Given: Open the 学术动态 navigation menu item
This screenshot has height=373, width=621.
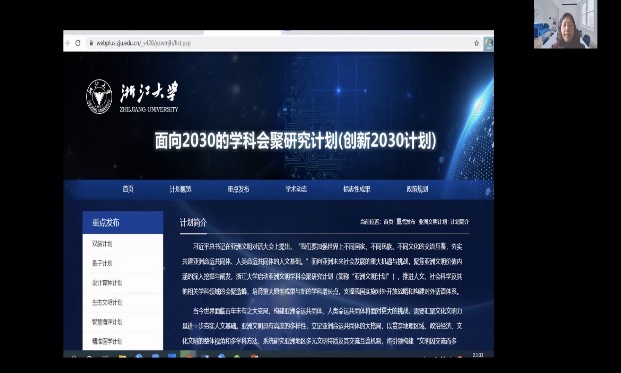Looking at the screenshot, I should tap(296, 189).
